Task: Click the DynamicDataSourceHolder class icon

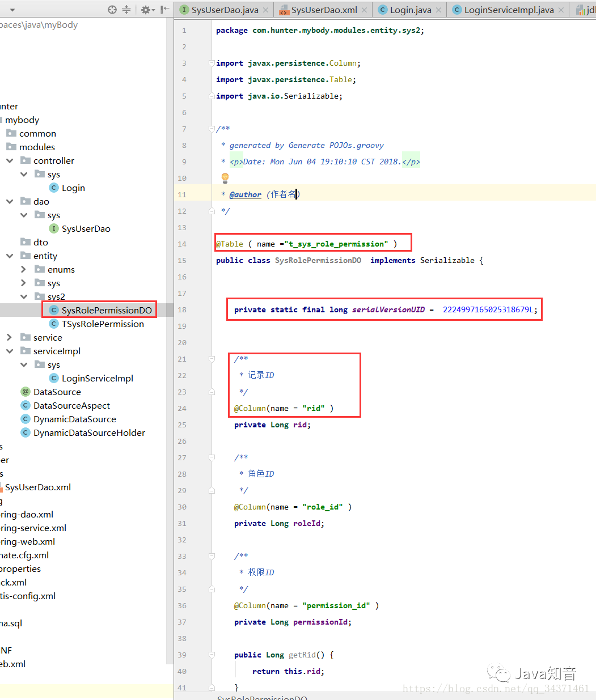Action: [26, 432]
